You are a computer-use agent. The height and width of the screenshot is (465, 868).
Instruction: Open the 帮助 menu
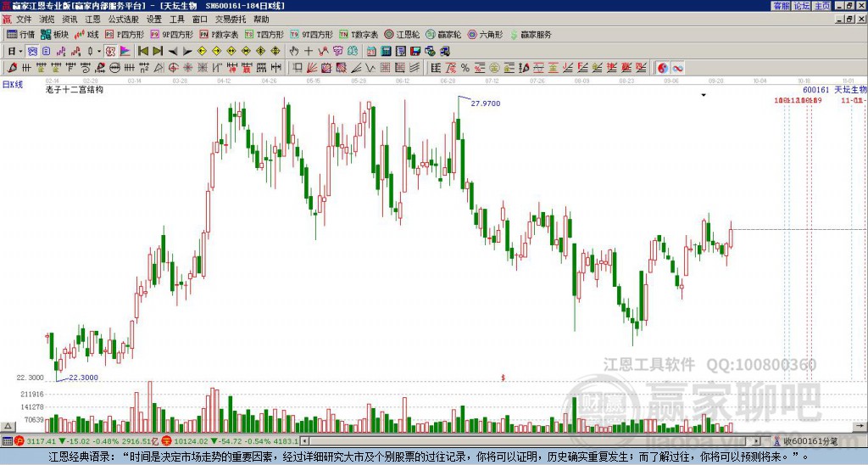[261, 20]
